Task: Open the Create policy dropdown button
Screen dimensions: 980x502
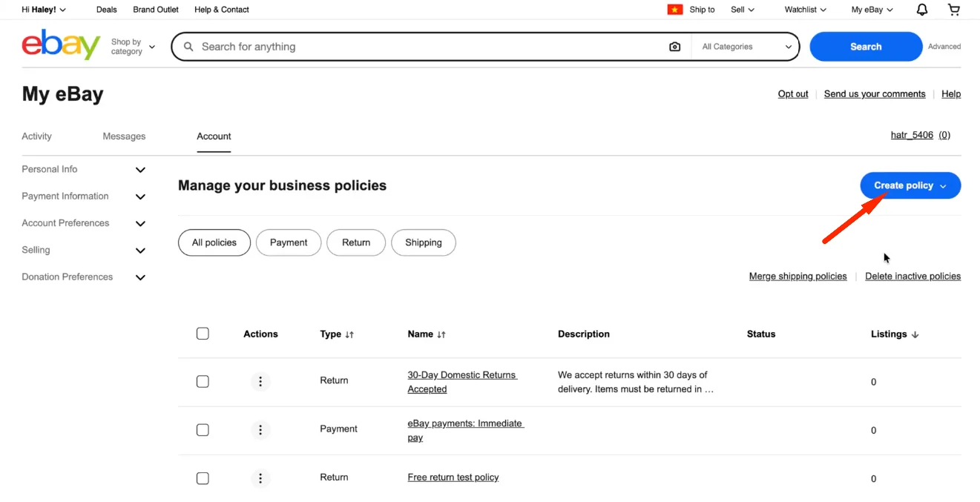Action: coord(910,185)
